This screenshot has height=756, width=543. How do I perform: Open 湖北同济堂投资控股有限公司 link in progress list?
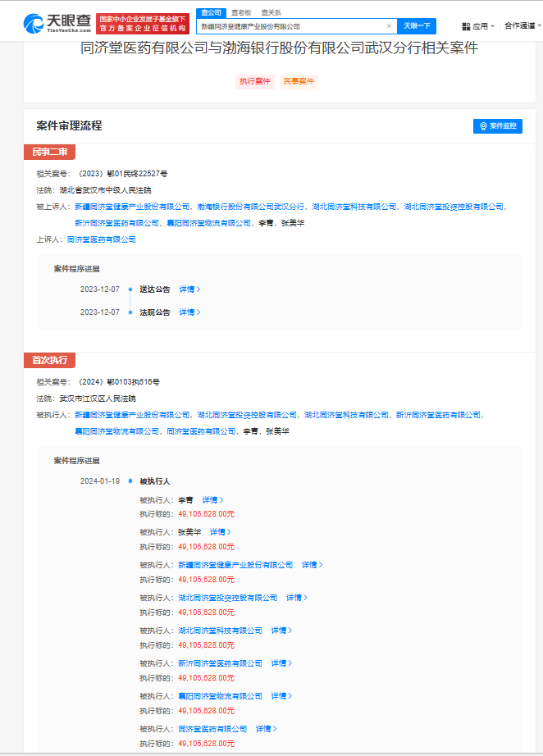click(x=227, y=598)
